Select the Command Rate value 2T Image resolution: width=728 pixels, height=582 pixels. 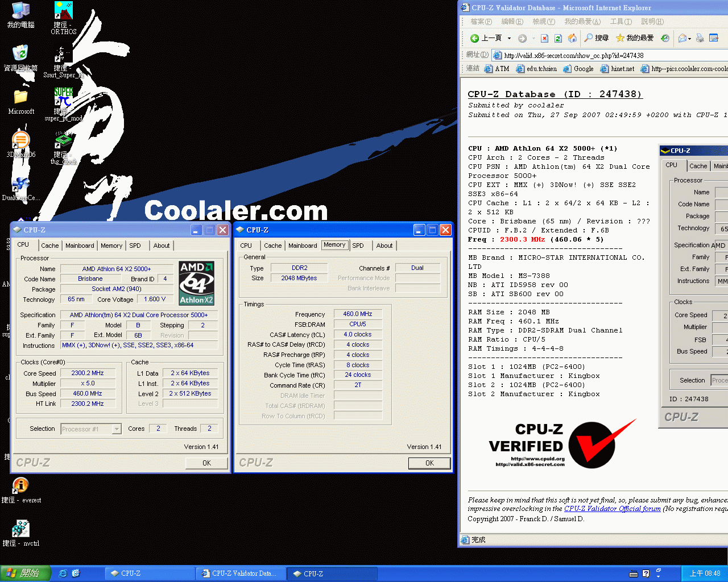pyautogui.click(x=358, y=385)
